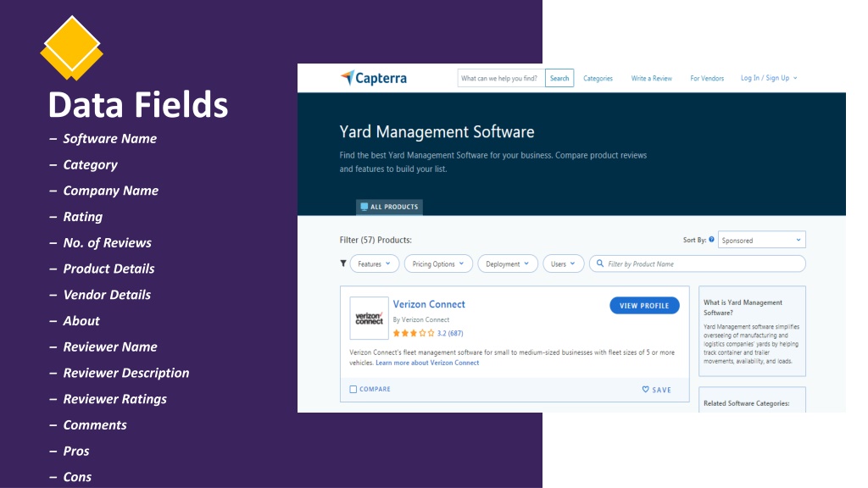Click the 'Vendor Details' bullet
The width and height of the screenshot is (868, 488).
pos(107,295)
